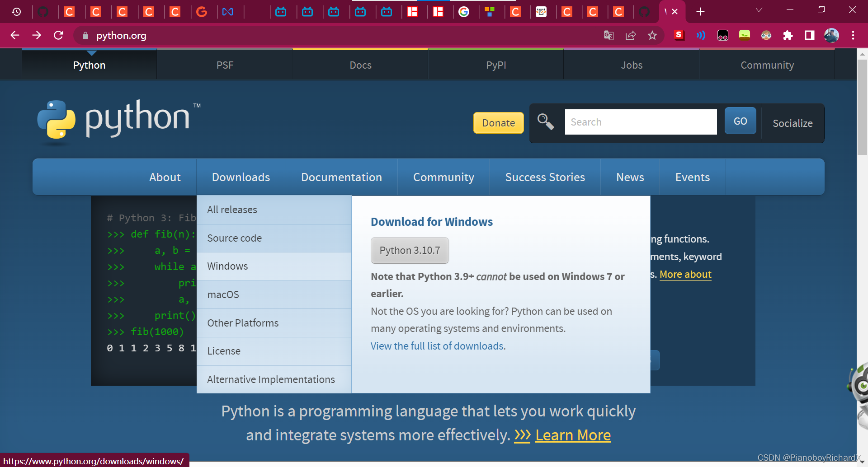Screen dimensions: 868x467
Task: Open the About menu in the blue navigation bar
Action: pyautogui.click(x=165, y=177)
